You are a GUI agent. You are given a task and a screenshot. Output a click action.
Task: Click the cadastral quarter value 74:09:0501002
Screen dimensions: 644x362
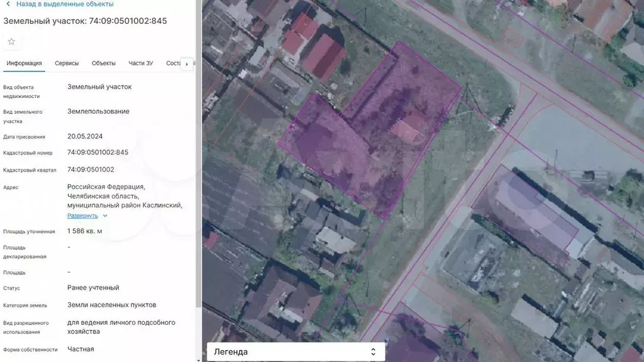[x=91, y=170]
